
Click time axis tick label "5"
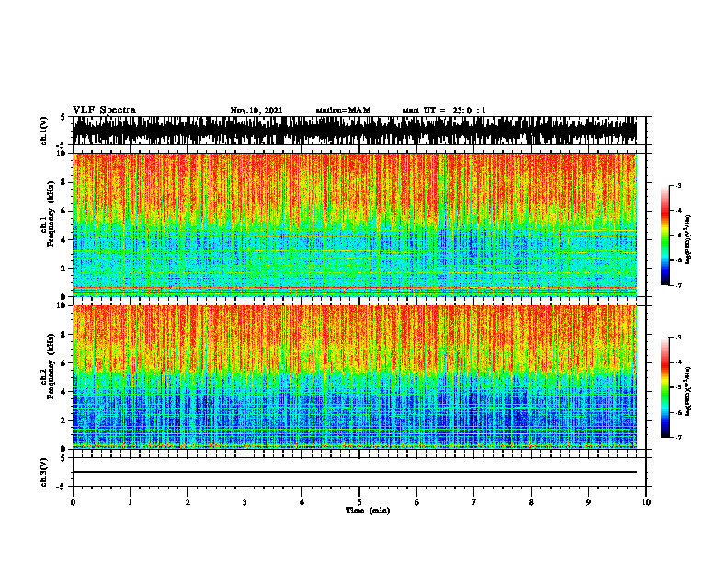(x=359, y=502)
